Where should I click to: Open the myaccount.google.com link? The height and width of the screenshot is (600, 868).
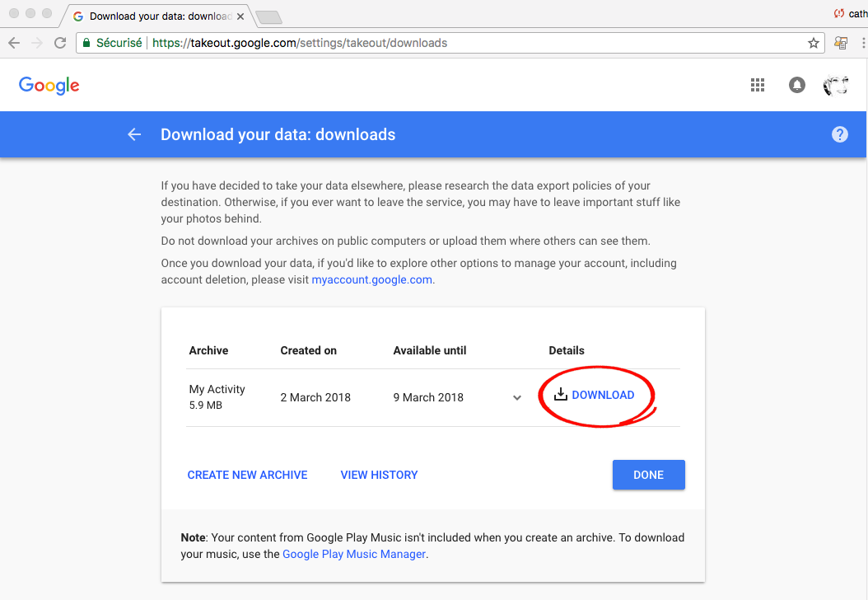372,279
